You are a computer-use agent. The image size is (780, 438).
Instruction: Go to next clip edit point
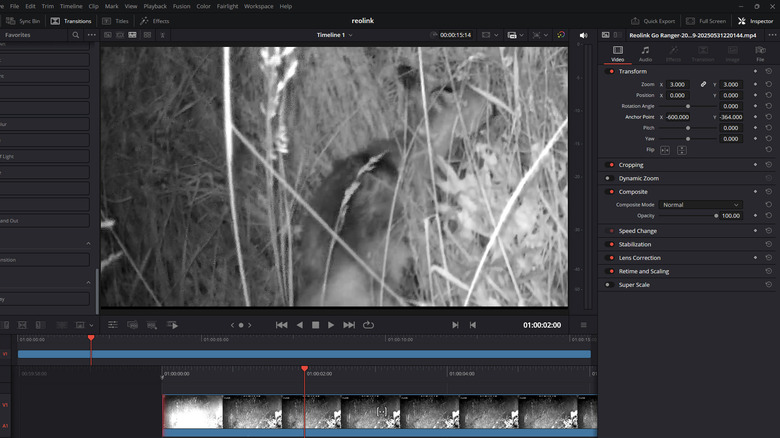click(x=455, y=325)
